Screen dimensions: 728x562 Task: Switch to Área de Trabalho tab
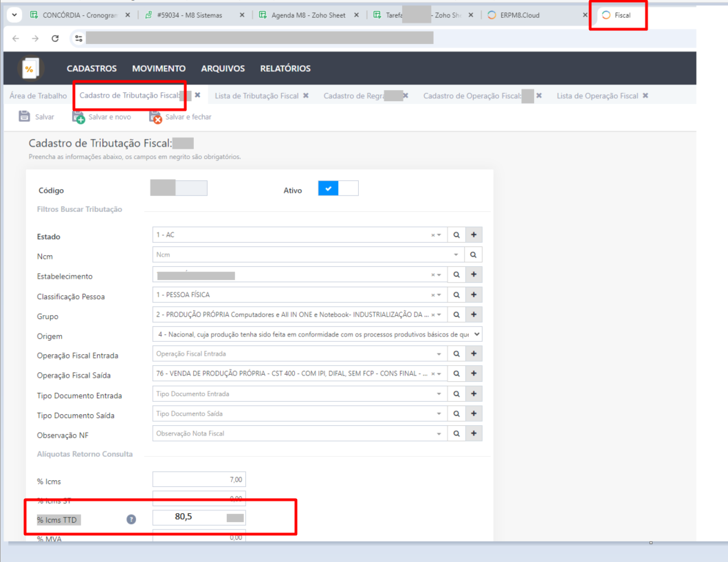tap(38, 96)
